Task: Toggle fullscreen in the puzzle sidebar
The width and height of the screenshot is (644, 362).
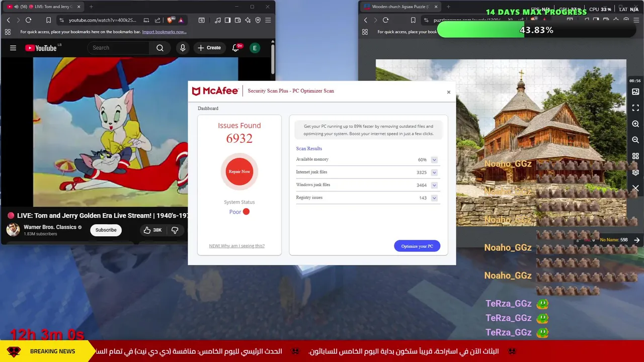Action: click(x=635, y=108)
